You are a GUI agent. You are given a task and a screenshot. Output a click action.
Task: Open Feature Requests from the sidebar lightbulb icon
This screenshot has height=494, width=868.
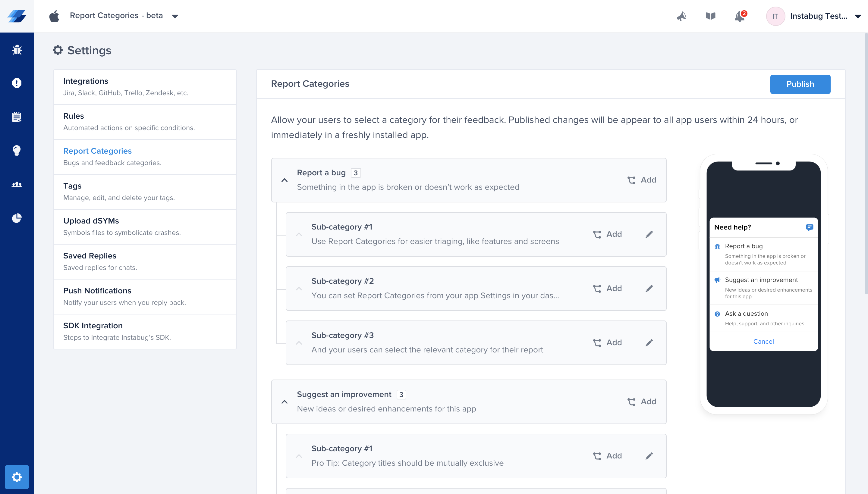[x=17, y=150]
